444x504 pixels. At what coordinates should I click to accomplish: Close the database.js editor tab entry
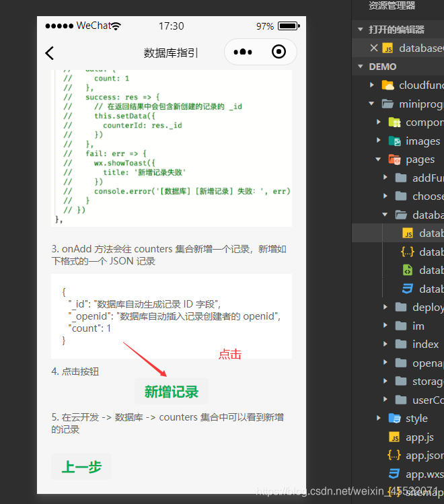coord(373,48)
